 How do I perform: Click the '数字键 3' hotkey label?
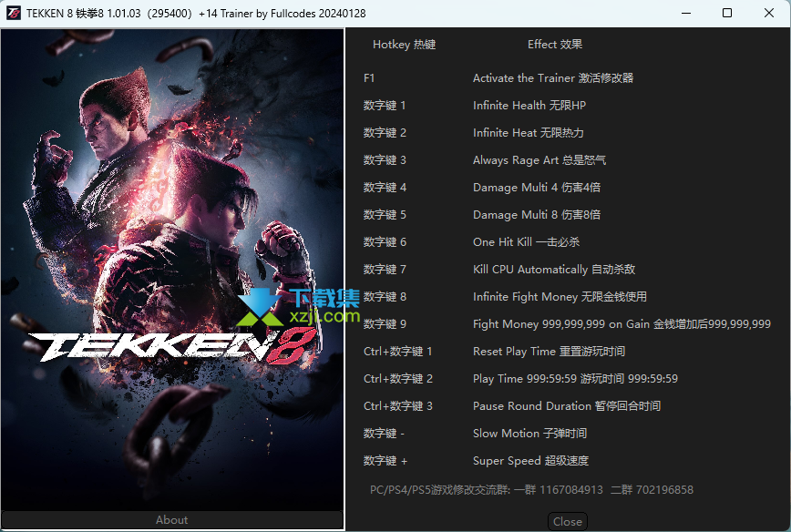pos(385,159)
